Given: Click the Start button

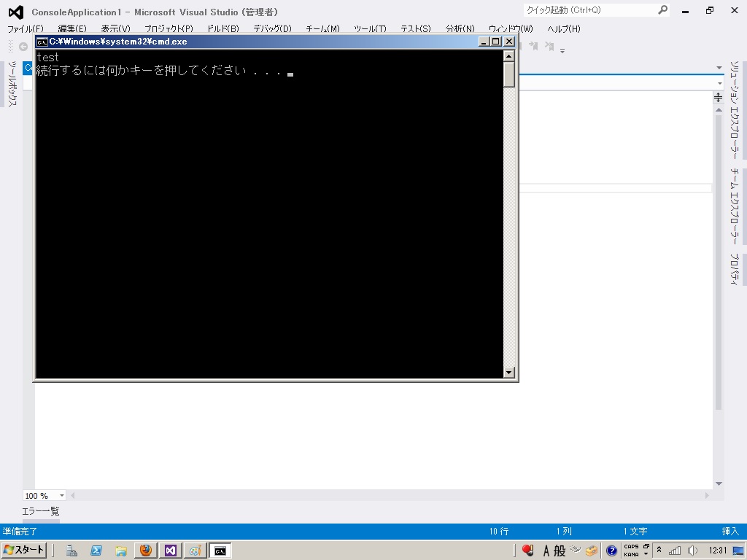Looking at the screenshot, I should tap(24, 550).
